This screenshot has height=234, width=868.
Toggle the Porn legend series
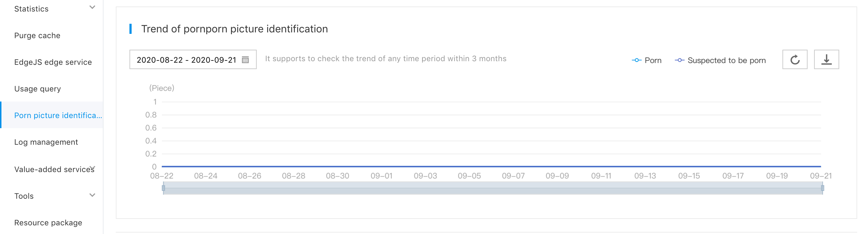point(647,60)
